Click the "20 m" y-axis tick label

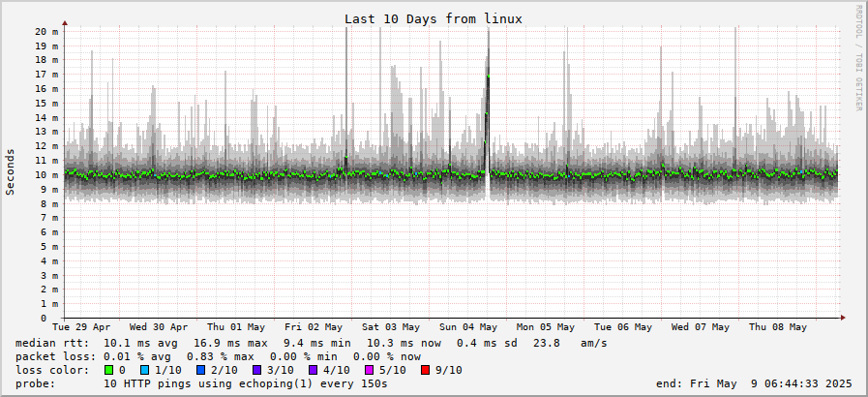coord(46,31)
